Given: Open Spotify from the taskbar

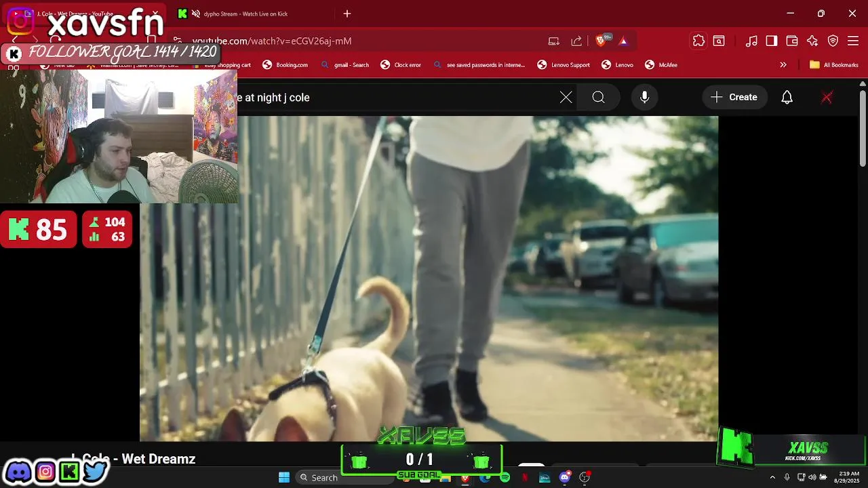Looking at the screenshot, I should tap(505, 478).
